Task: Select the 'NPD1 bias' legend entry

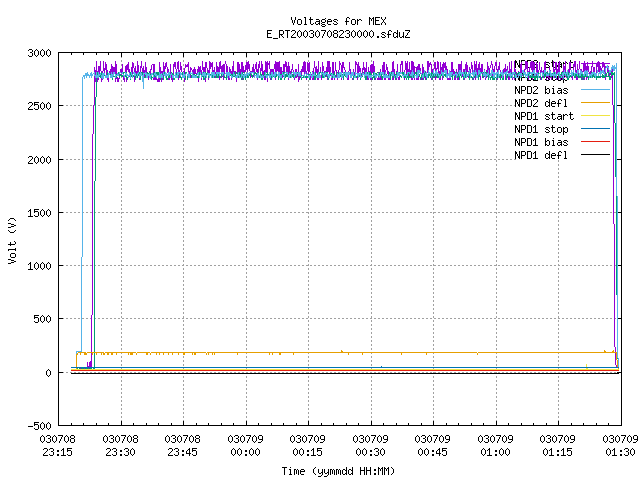Action: (541, 142)
